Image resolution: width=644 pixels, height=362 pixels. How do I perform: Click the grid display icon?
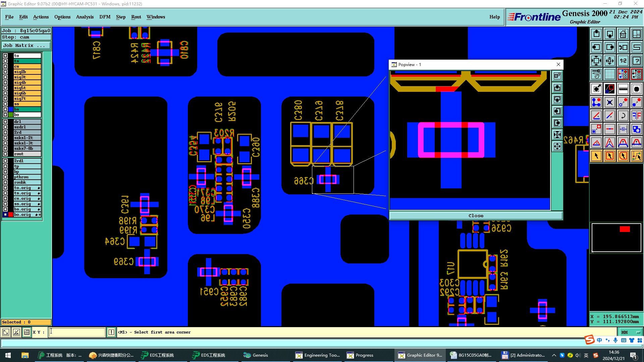[x=609, y=74]
